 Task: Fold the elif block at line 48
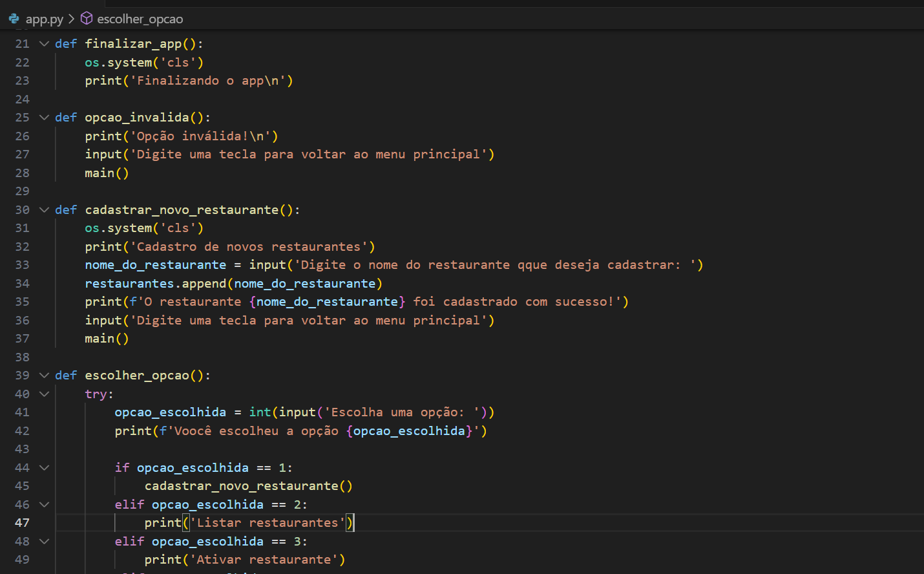pyautogui.click(x=44, y=541)
